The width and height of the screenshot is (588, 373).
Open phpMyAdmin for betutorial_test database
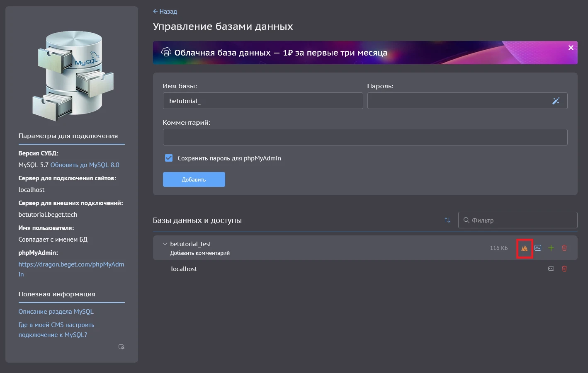tap(525, 248)
